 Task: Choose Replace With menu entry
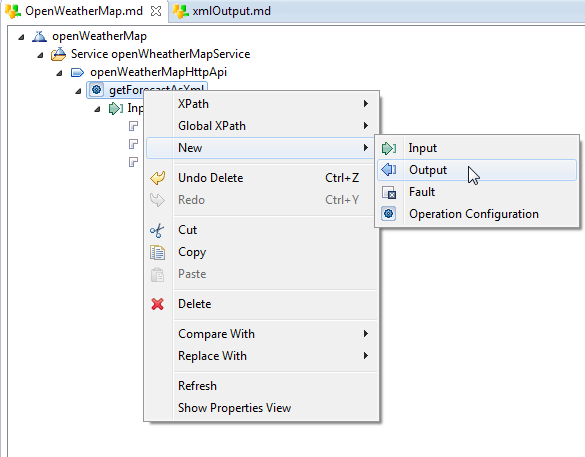click(261, 356)
